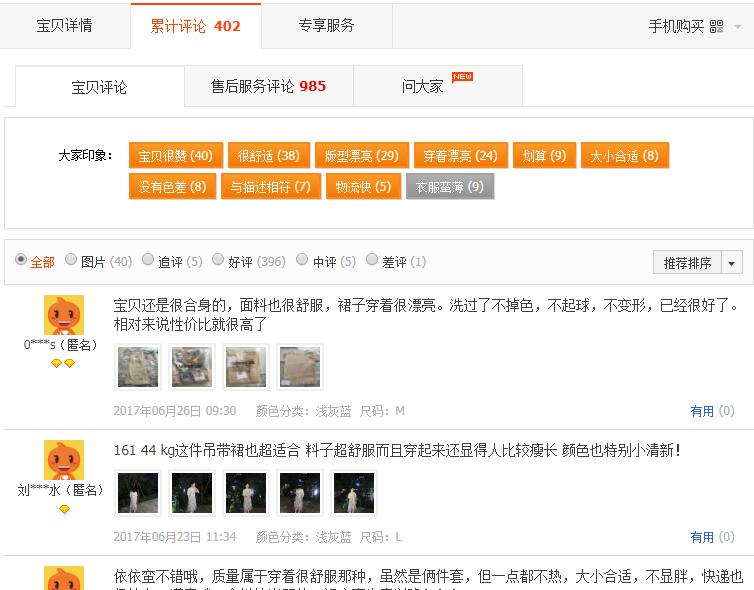The height and width of the screenshot is (590, 754).
Task: Select the 中评 (5) radio filter
Action: (302, 260)
